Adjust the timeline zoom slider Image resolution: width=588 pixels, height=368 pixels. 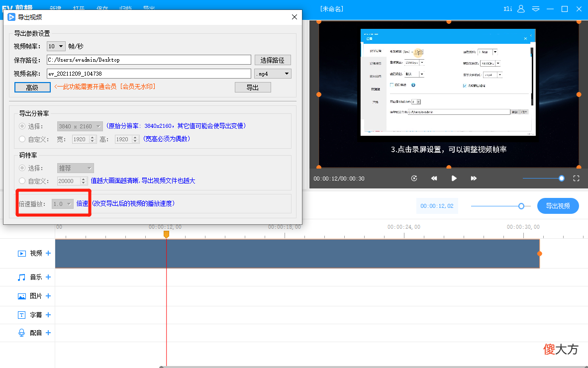tap(500, 206)
